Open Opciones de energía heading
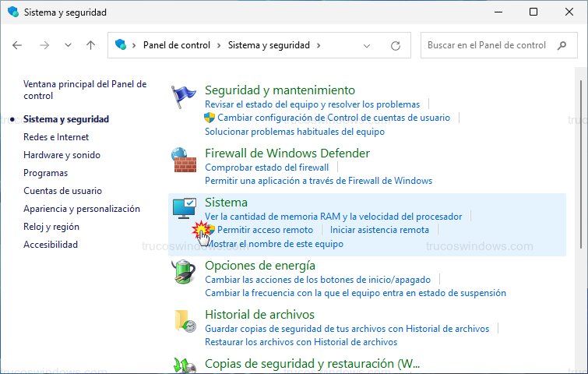 coord(260,265)
